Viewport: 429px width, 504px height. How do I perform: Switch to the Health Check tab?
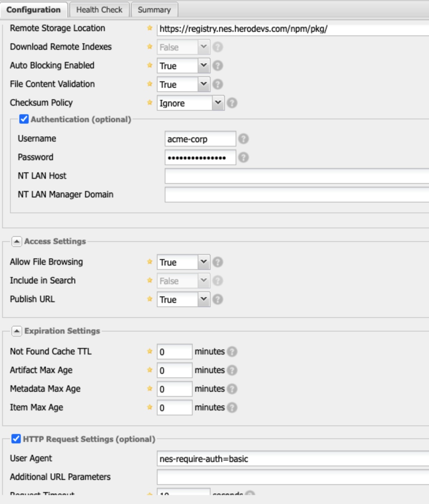99,10
